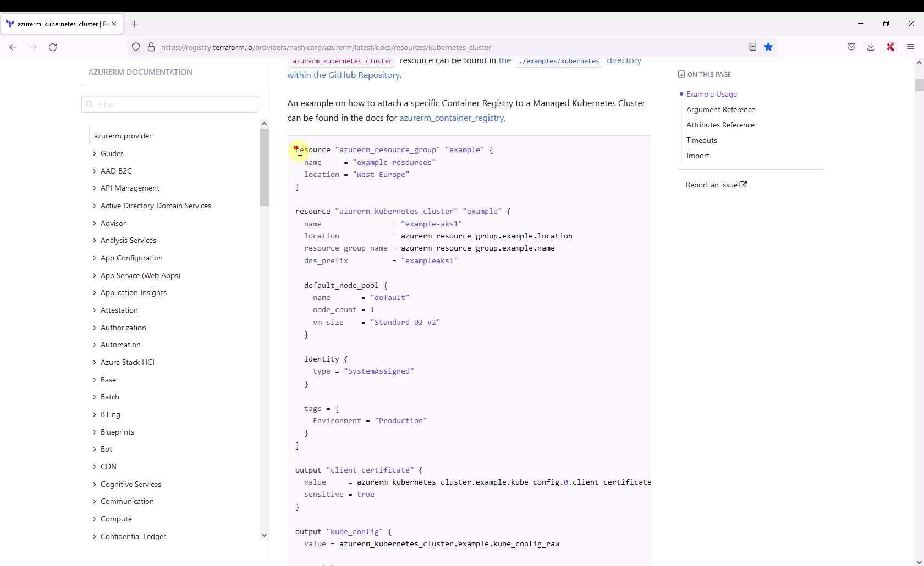
Task: Expand the Advisor section
Action: (113, 223)
